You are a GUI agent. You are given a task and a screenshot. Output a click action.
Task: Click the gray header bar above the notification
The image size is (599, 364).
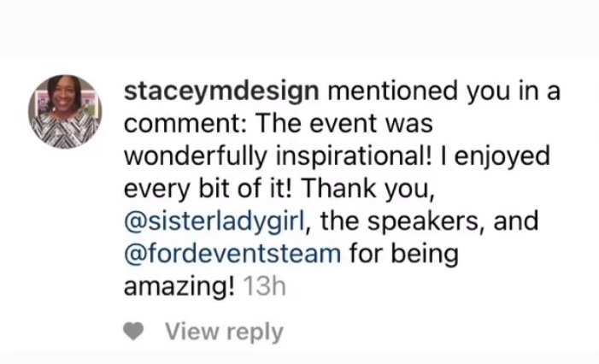tap(299, 29)
